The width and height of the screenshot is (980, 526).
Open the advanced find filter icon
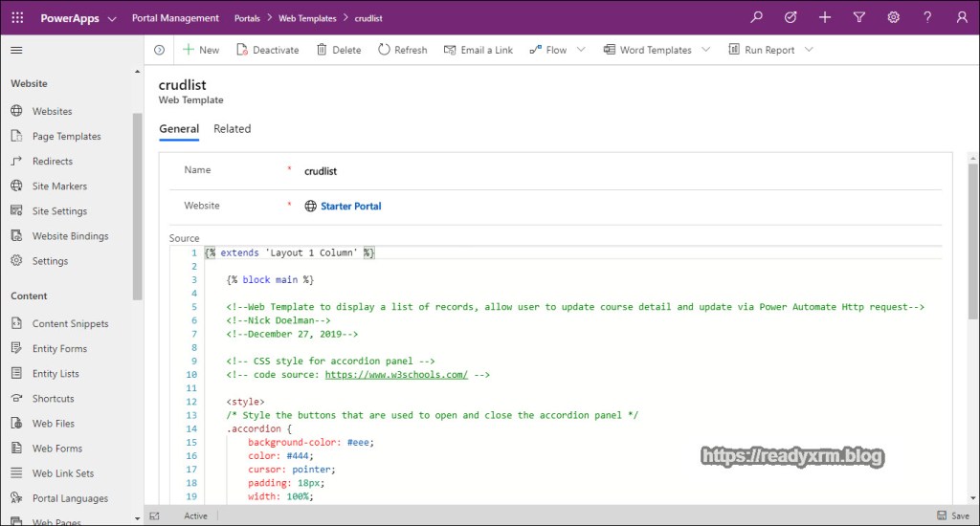[858, 17]
